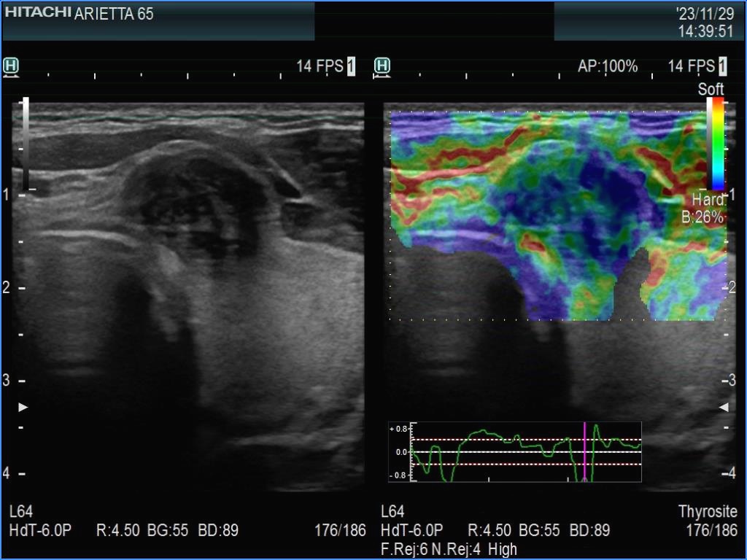The width and height of the screenshot is (747, 560).
Task: Click depth mark 4 on the B-mode scale
Action: 6,473
